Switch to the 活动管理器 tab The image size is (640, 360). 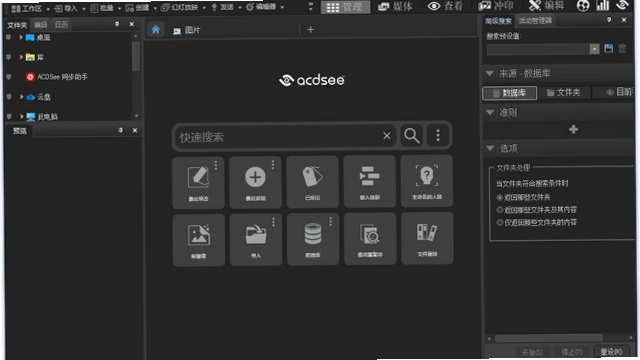coord(536,20)
